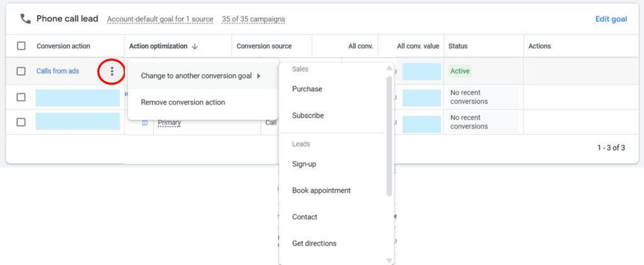Viewport: 644px width, 265px height.
Task: Click the Status column header
Action: click(x=458, y=46)
